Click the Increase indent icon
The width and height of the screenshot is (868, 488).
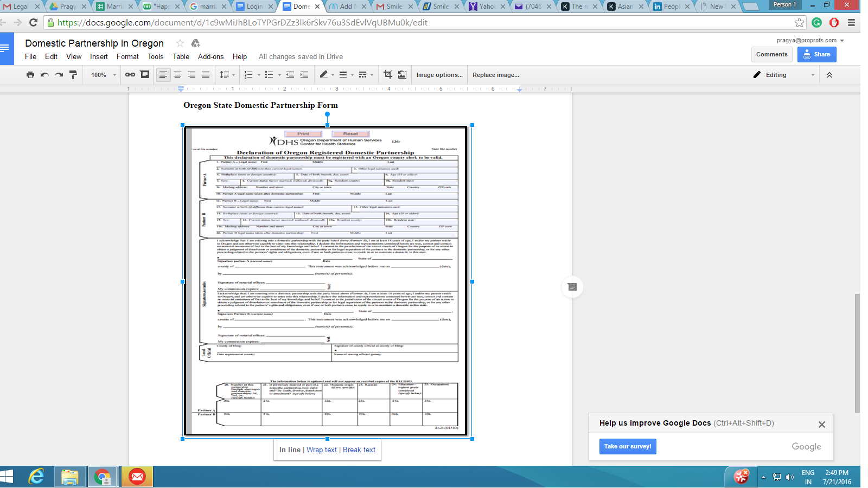coord(304,75)
